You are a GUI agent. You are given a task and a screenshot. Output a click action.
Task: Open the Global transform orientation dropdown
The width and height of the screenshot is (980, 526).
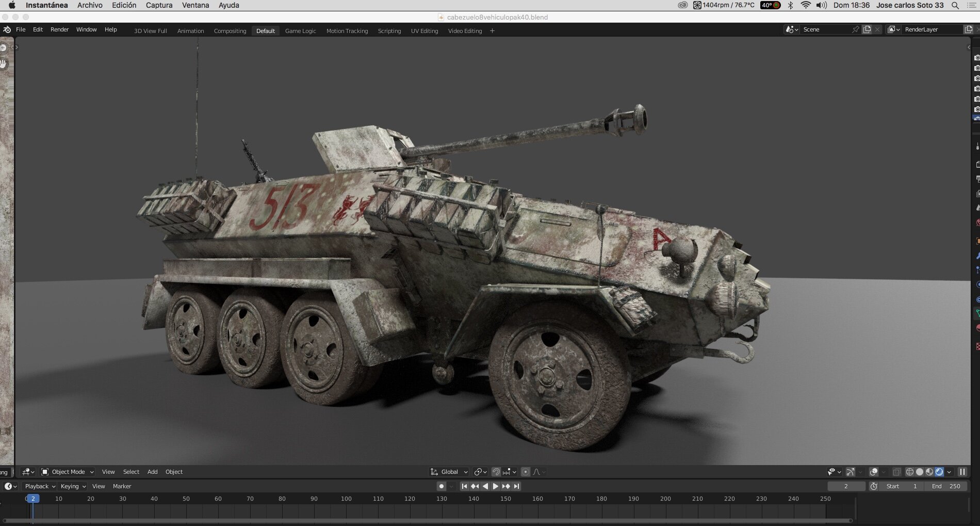(x=449, y=472)
